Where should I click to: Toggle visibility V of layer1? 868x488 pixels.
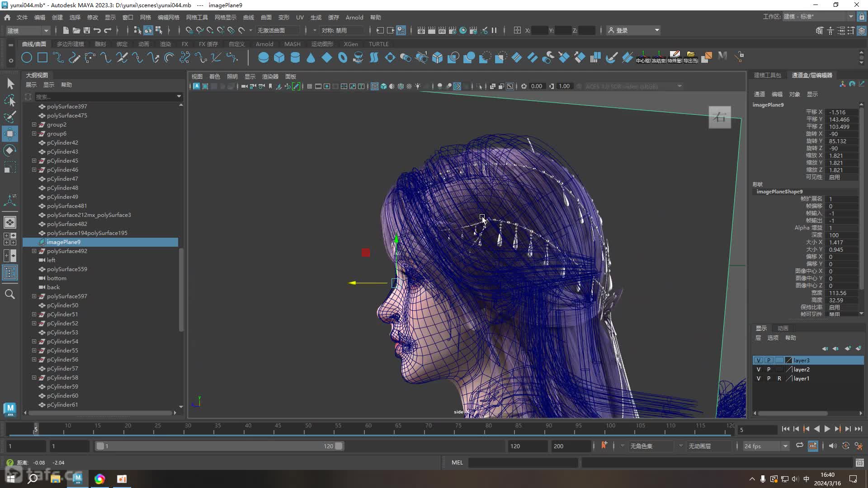point(759,378)
